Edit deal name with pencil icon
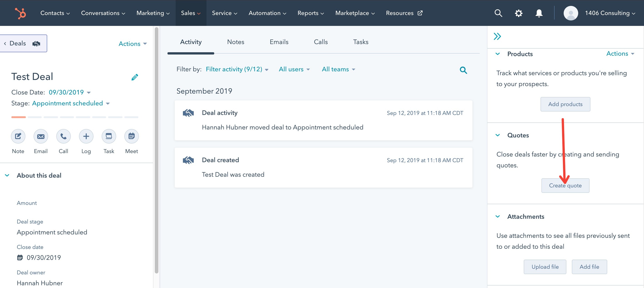The width and height of the screenshot is (644, 288). (135, 77)
